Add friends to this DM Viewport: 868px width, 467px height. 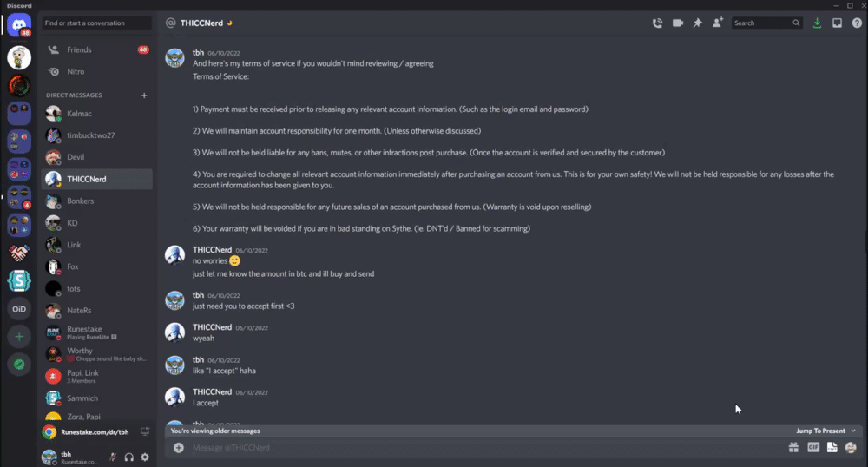(x=717, y=23)
